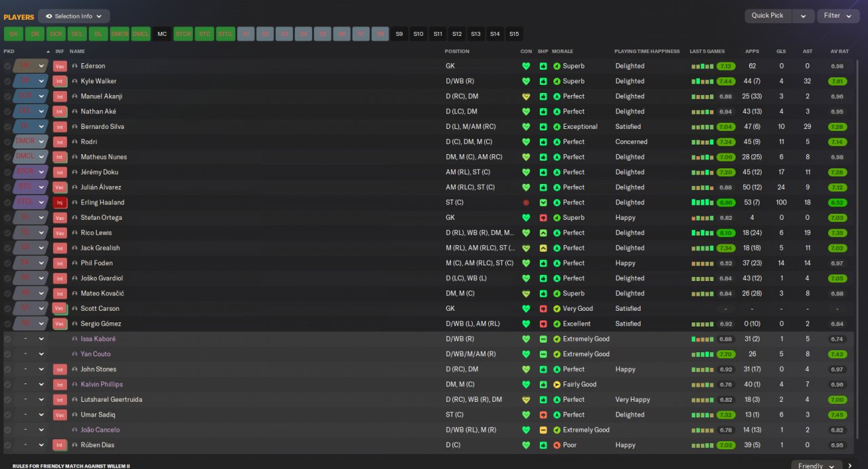Screen dimensions: 868x469
Task: Click Kyle Walker's 7.61 average rating pill
Action: 837,81
